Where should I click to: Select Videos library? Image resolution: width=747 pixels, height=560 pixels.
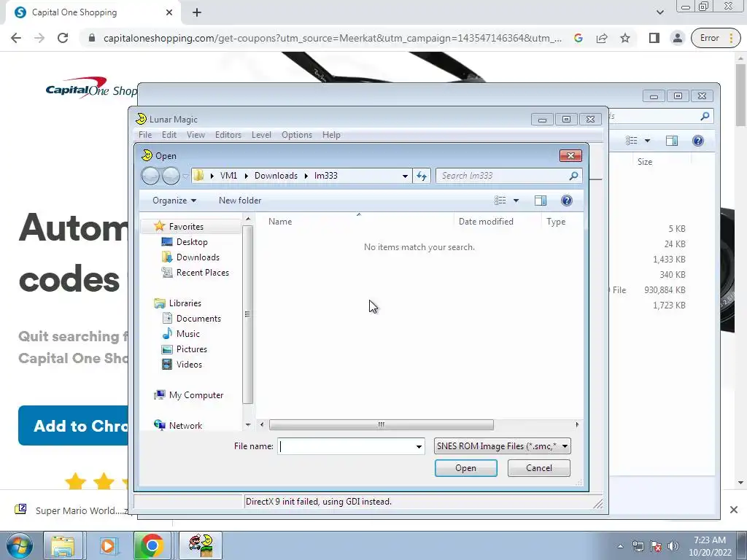[189, 365]
